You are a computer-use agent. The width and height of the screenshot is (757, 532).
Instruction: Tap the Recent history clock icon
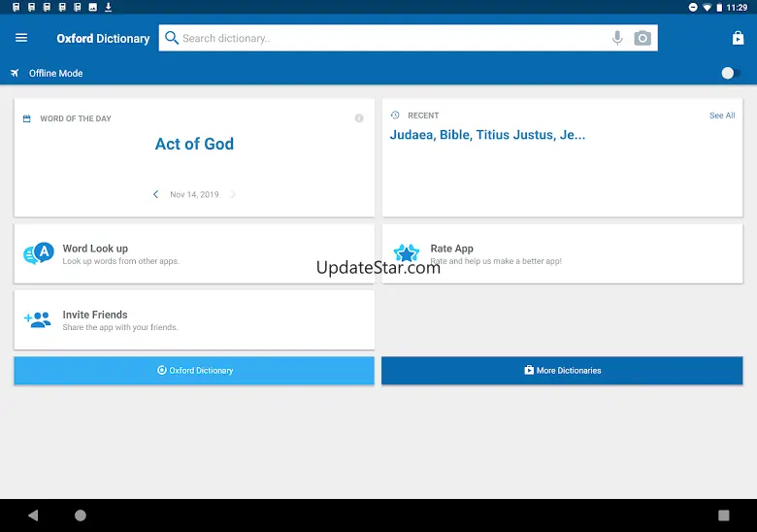[x=395, y=115]
